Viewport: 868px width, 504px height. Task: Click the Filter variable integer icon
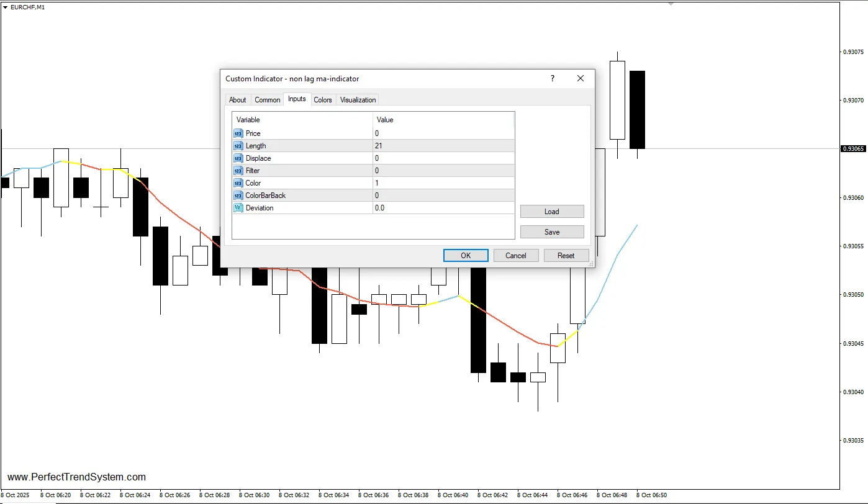[x=238, y=171]
